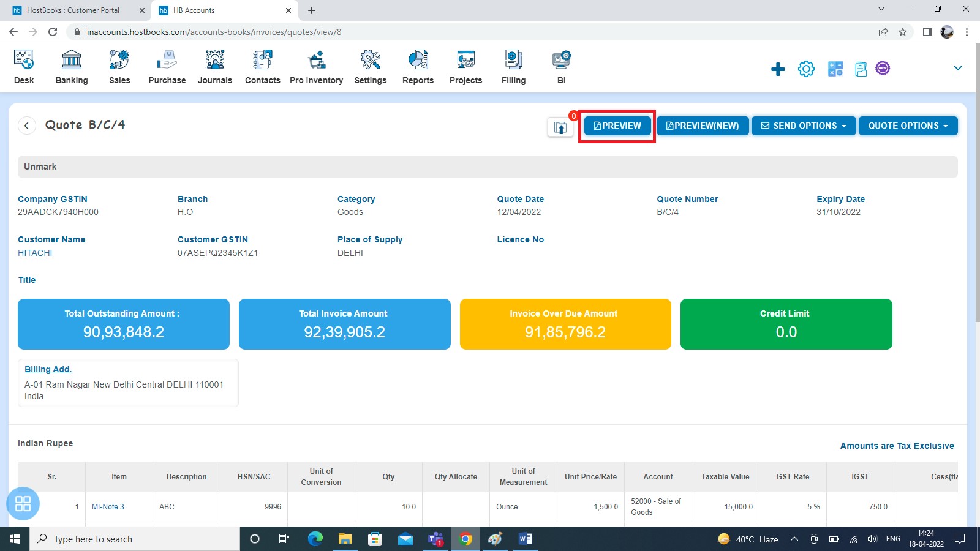Viewport: 980px width, 551px height.
Task: Open HITACHI customer link
Action: coord(35,253)
